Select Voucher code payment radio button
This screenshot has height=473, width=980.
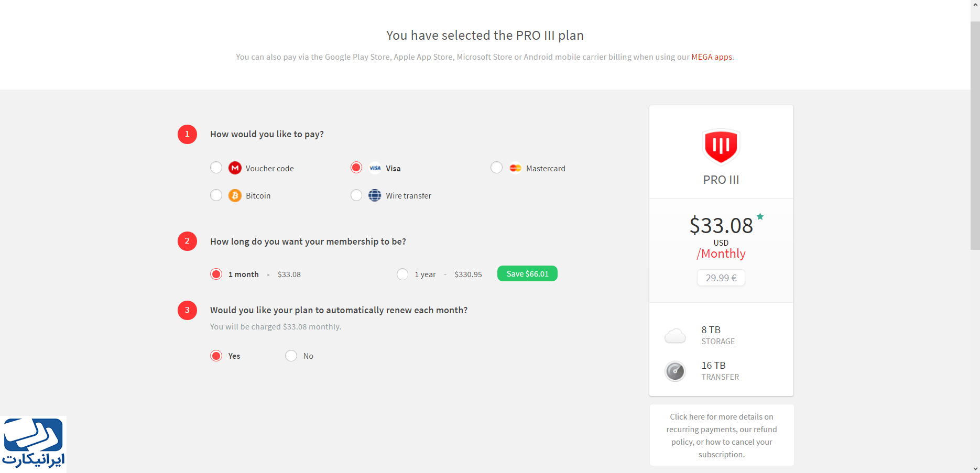click(x=216, y=168)
